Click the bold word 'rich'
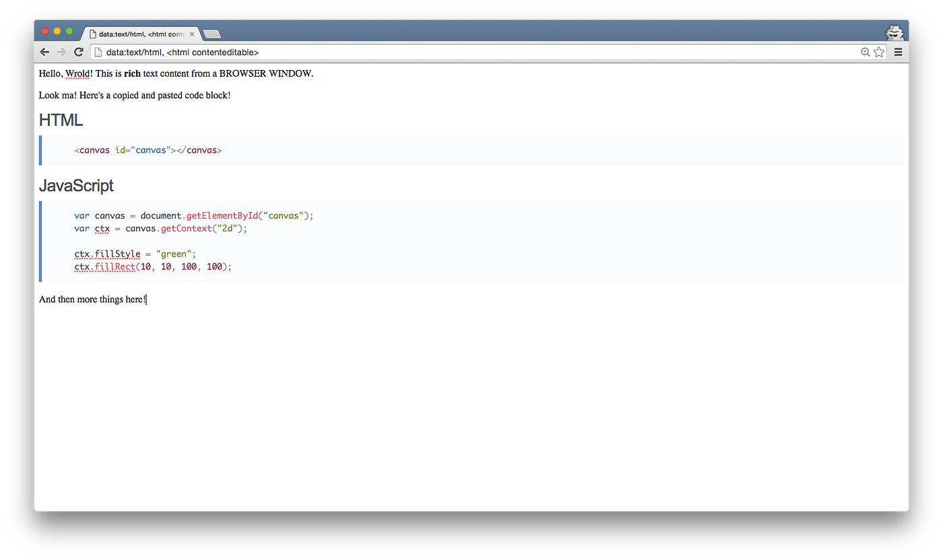Viewport: 943px width, 560px height. pyautogui.click(x=132, y=73)
